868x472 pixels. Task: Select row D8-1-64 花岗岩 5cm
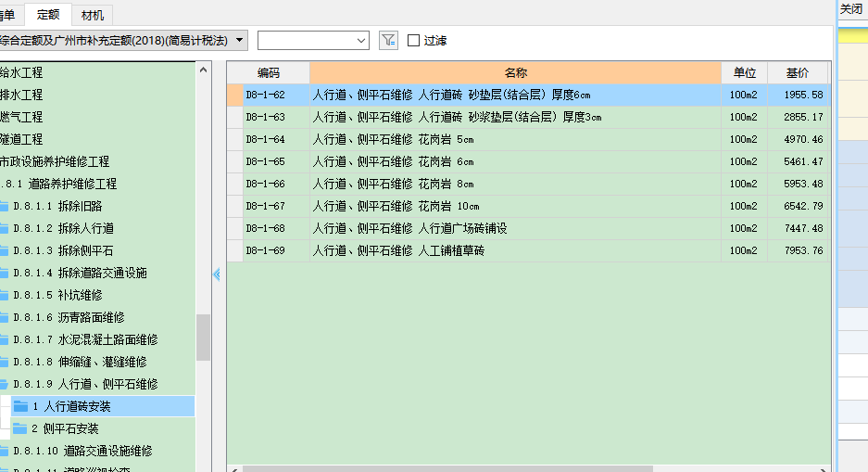click(529, 139)
